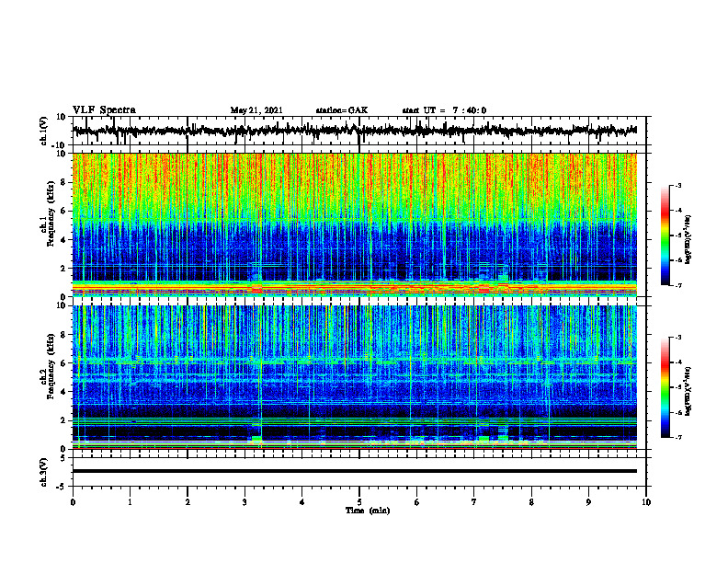Click the 'Time (min)' axis label
The width and height of the screenshot is (728, 563).
[368, 511]
